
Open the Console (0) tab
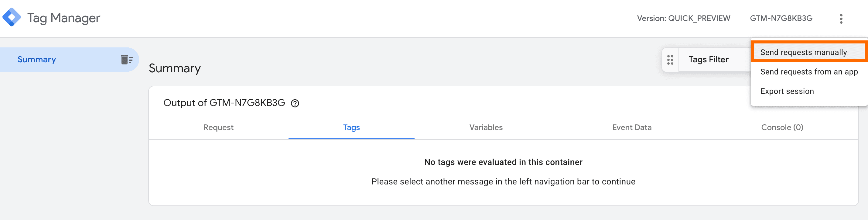[x=782, y=127]
